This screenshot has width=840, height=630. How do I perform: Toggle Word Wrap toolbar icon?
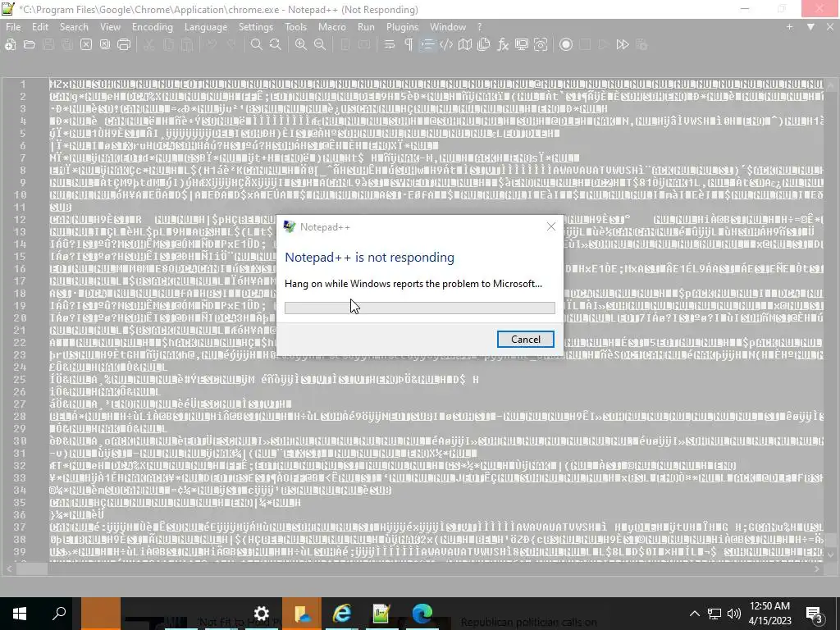(x=390, y=45)
